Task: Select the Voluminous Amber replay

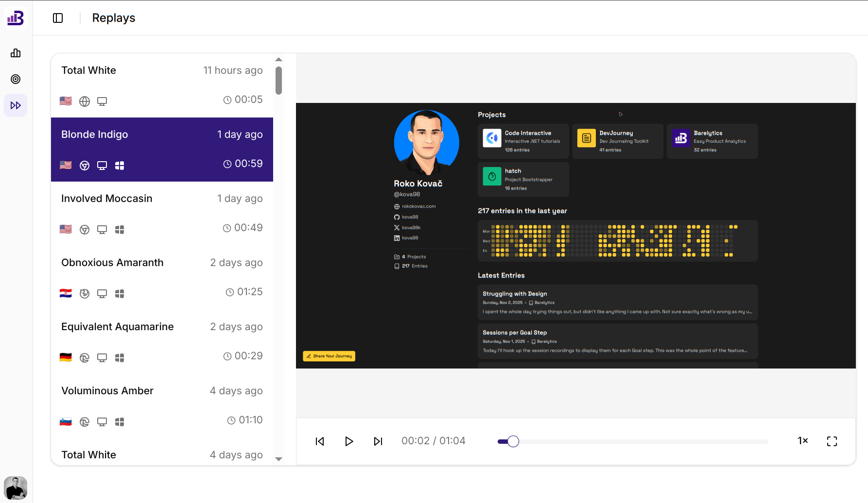Action: (x=162, y=406)
